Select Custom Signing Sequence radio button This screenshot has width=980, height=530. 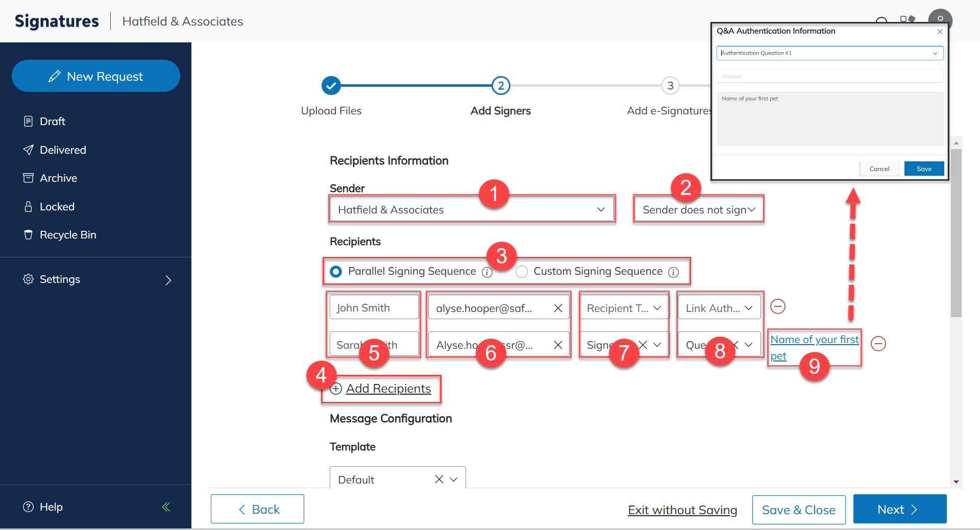[522, 272]
